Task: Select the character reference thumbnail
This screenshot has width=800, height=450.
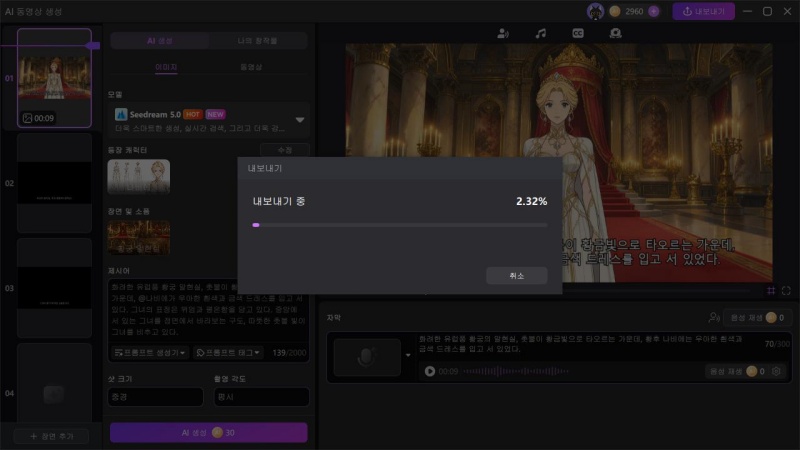Action: [139, 177]
